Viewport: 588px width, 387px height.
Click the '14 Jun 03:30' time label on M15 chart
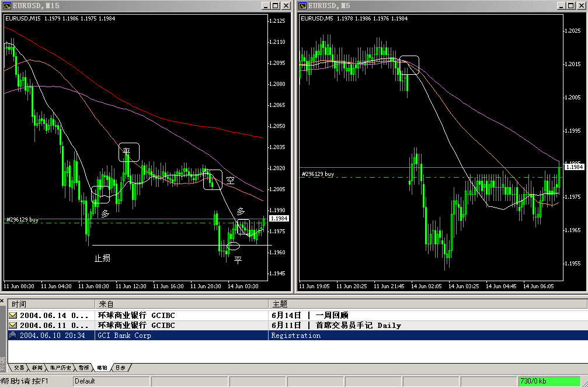[243, 286]
